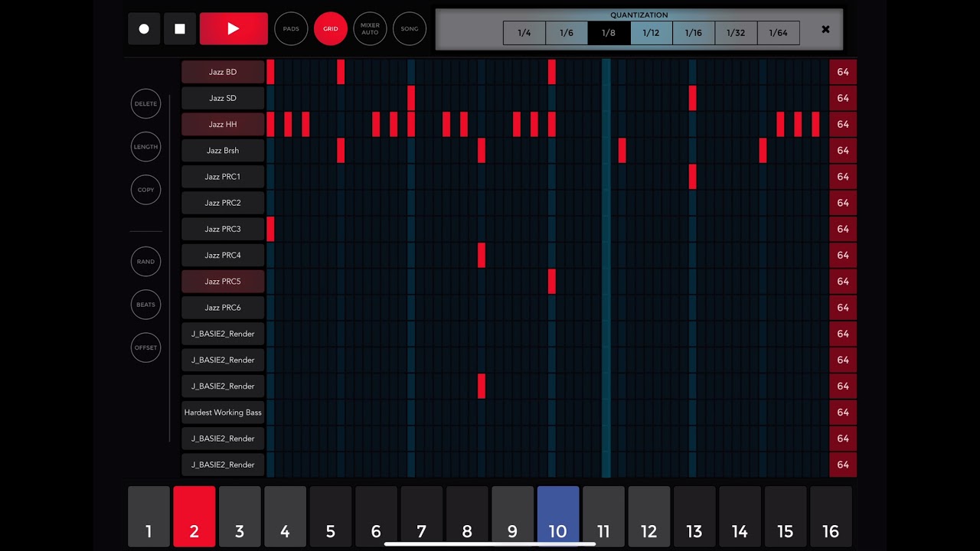Set quantization to 1/32
The image size is (980, 551).
coord(736,33)
